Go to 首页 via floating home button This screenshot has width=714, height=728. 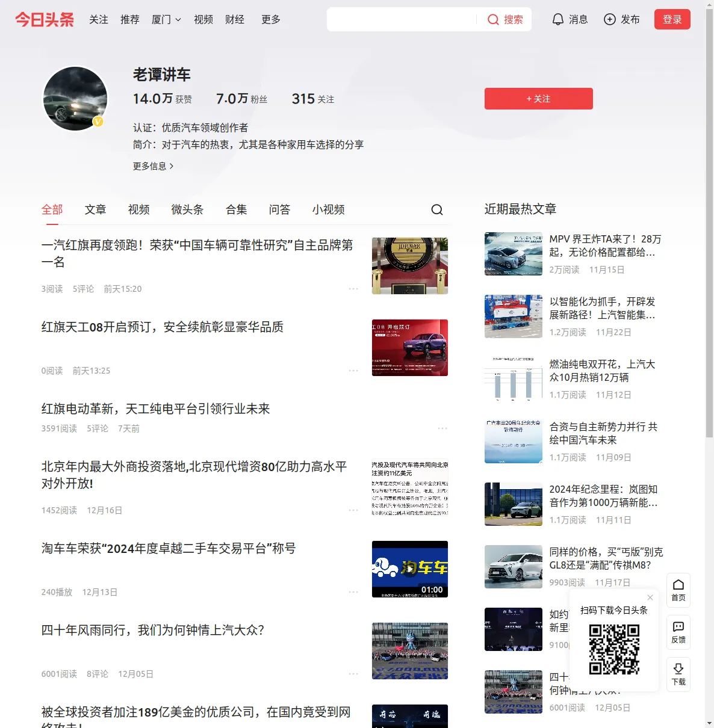point(678,590)
